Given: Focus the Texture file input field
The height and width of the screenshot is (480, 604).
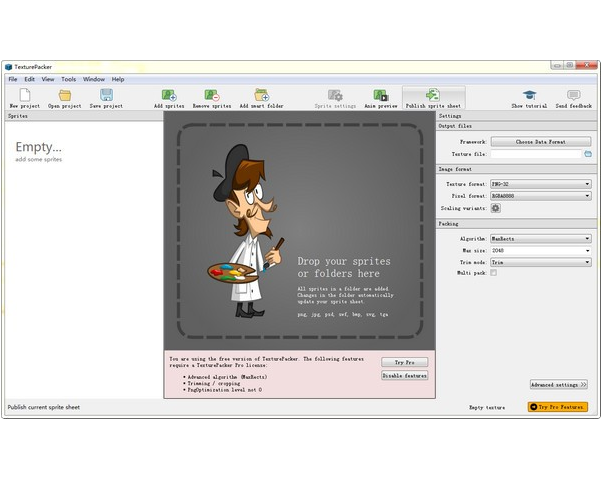Looking at the screenshot, I should click(536, 154).
